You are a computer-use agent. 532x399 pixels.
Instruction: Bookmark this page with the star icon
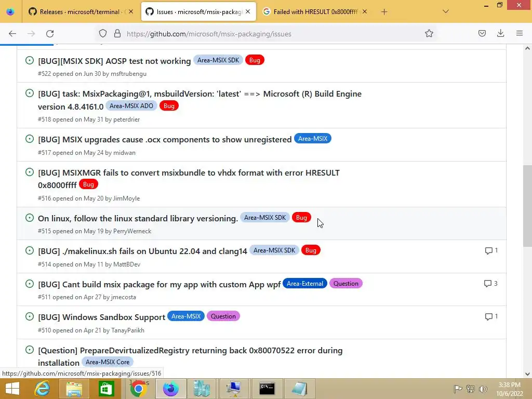pyautogui.click(x=429, y=33)
